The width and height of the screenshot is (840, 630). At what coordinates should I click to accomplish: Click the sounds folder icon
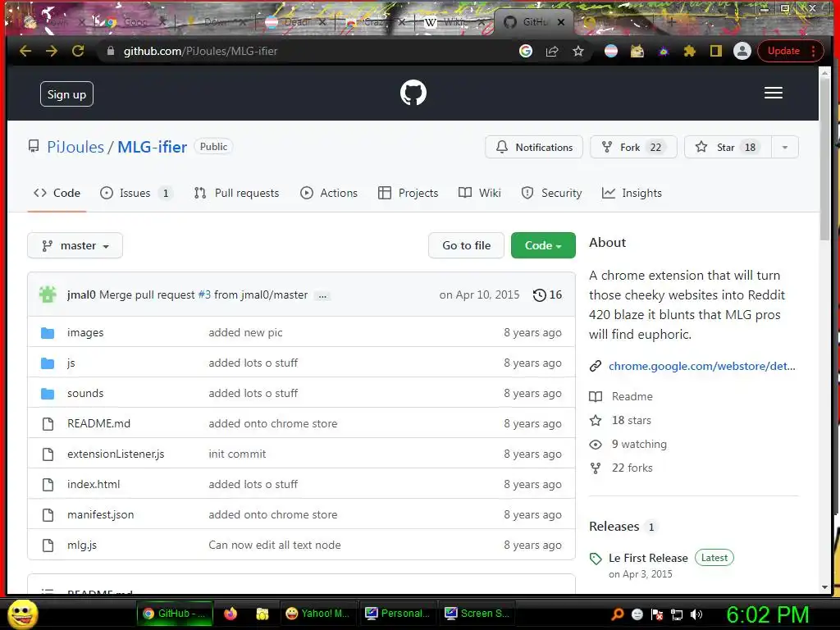click(x=48, y=394)
